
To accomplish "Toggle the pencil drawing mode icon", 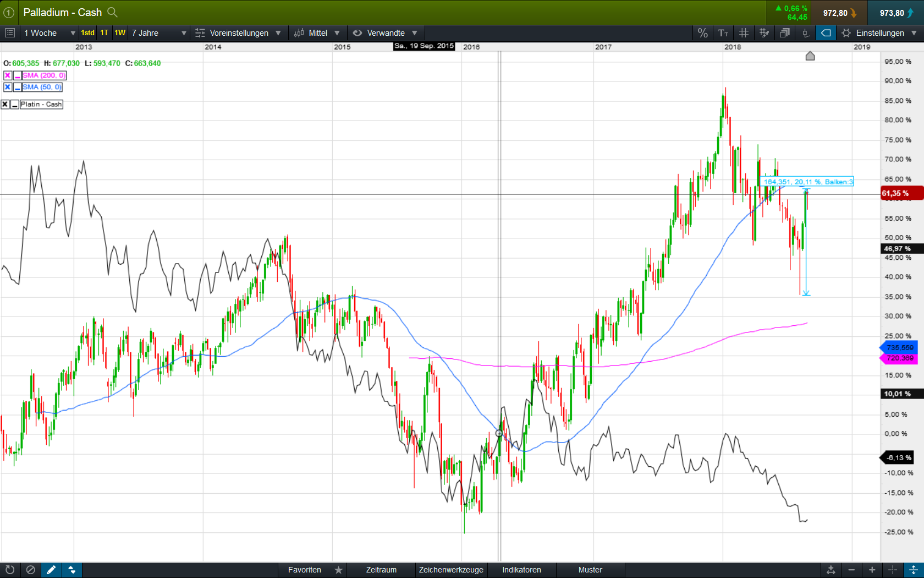I will [x=51, y=570].
